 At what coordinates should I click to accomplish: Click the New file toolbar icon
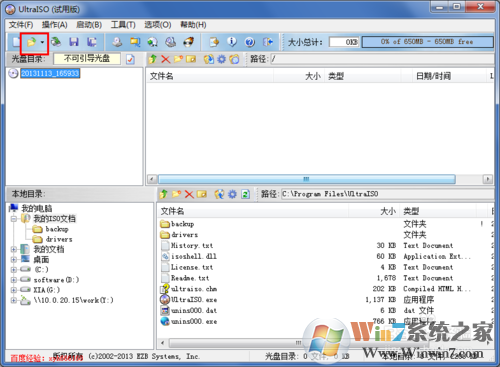pos(16,42)
